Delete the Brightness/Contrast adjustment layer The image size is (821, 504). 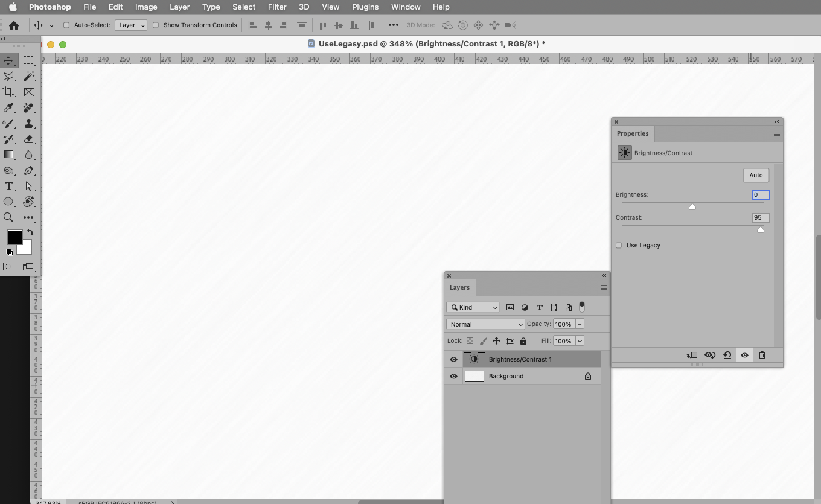pos(762,355)
